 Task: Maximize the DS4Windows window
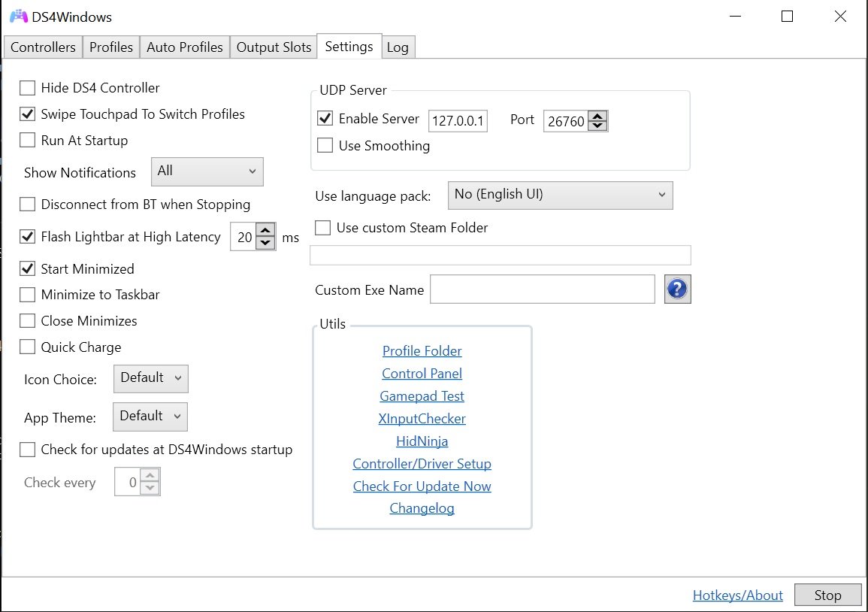click(787, 17)
